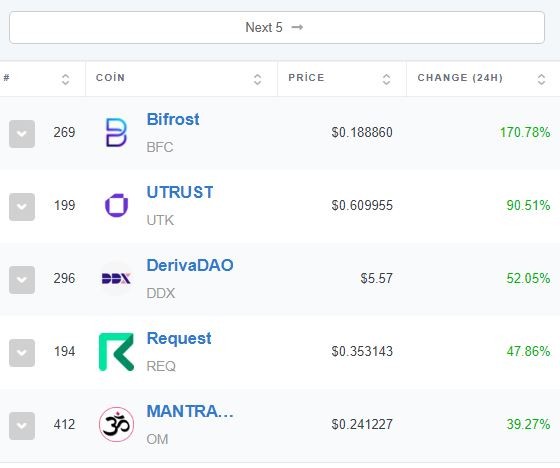Click the DerivaDAO DDX logo

116,278
